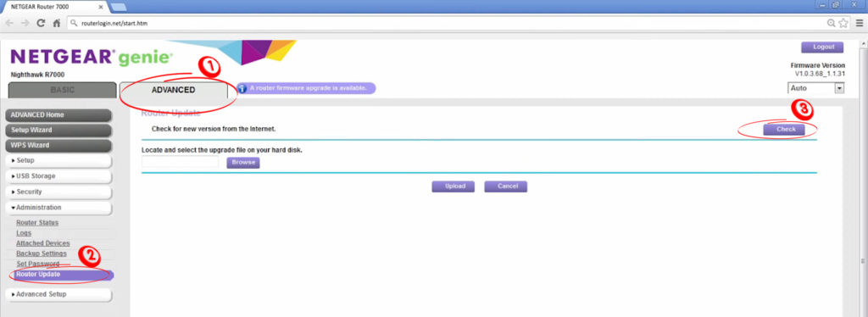Open the Chrome menu icon
Viewport: 868px width, 317px height.
click(860, 23)
